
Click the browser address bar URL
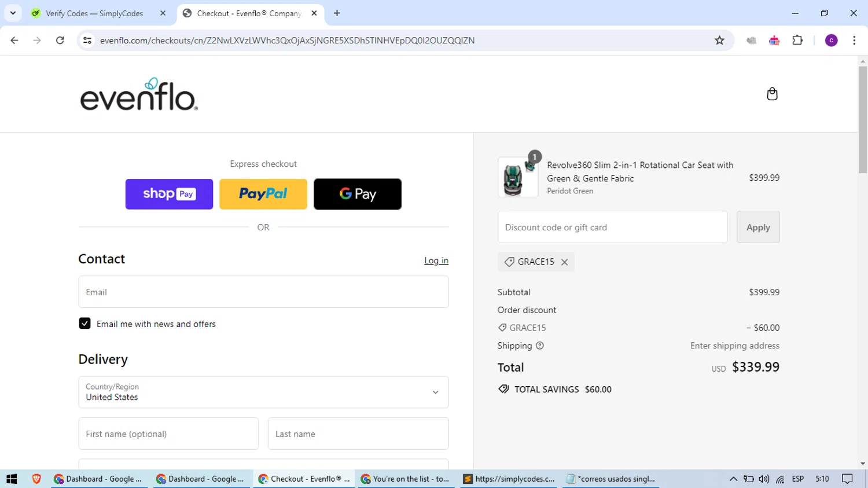coord(287,41)
